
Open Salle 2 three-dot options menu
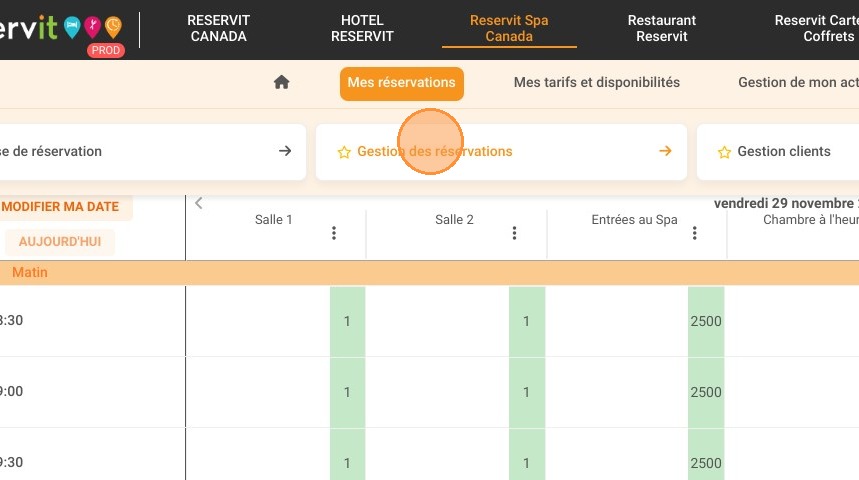click(x=514, y=233)
